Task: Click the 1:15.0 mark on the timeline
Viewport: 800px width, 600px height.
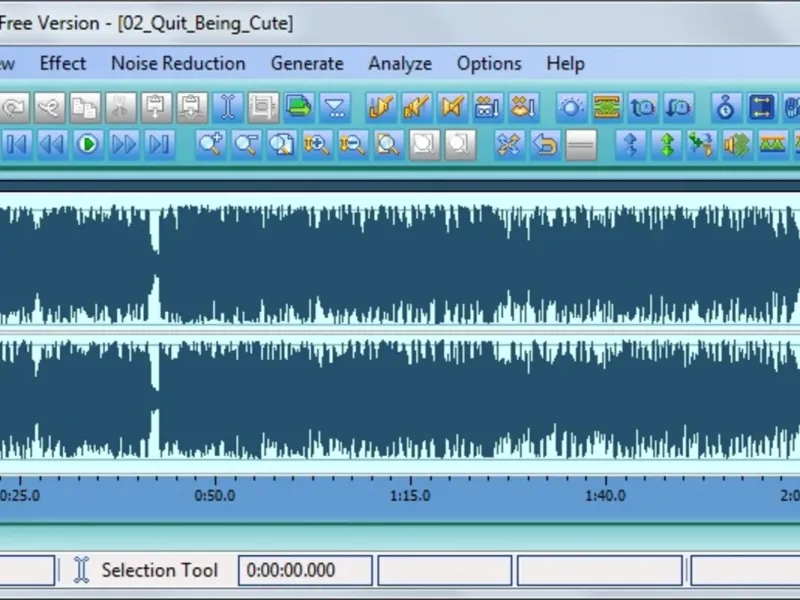Action: coord(410,495)
